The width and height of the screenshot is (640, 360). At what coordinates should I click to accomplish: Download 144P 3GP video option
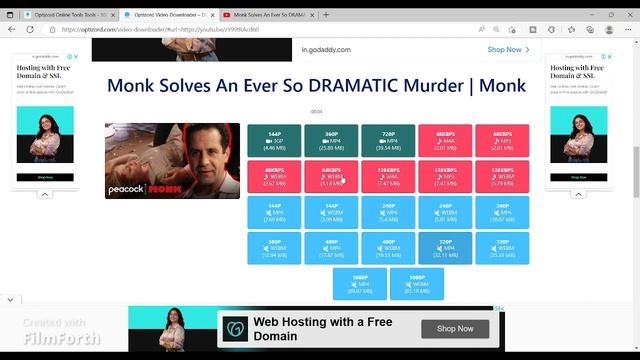(274, 141)
